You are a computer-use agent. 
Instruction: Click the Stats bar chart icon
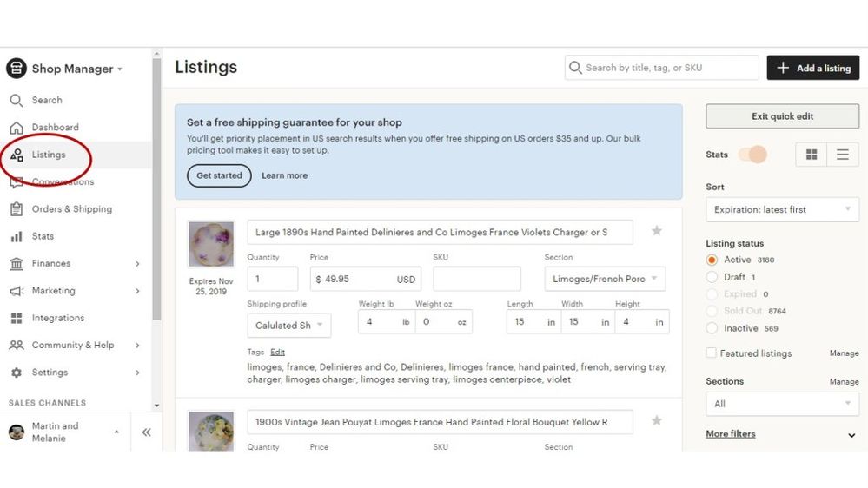(17, 236)
